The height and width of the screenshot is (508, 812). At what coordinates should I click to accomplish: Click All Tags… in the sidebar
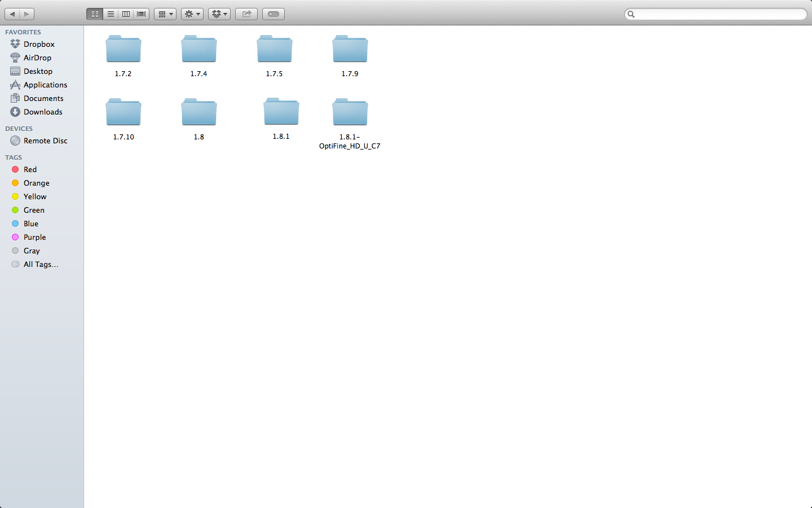click(41, 264)
